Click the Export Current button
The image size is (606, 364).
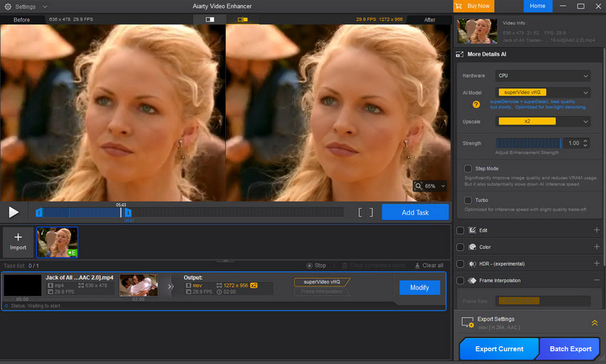pyautogui.click(x=499, y=349)
